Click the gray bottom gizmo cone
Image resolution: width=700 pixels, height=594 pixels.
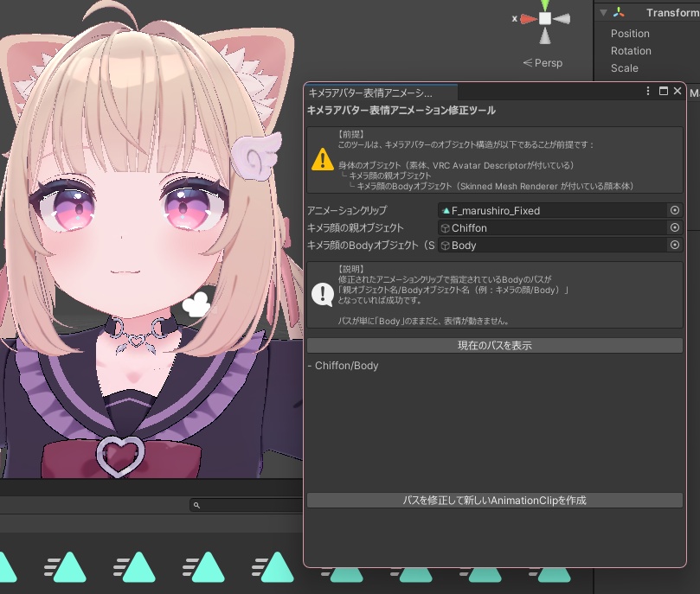pos(545,35)
